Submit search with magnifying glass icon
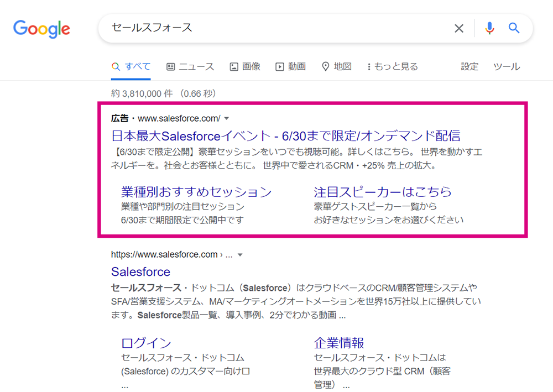Screen dimensions: 553x392 514,28
